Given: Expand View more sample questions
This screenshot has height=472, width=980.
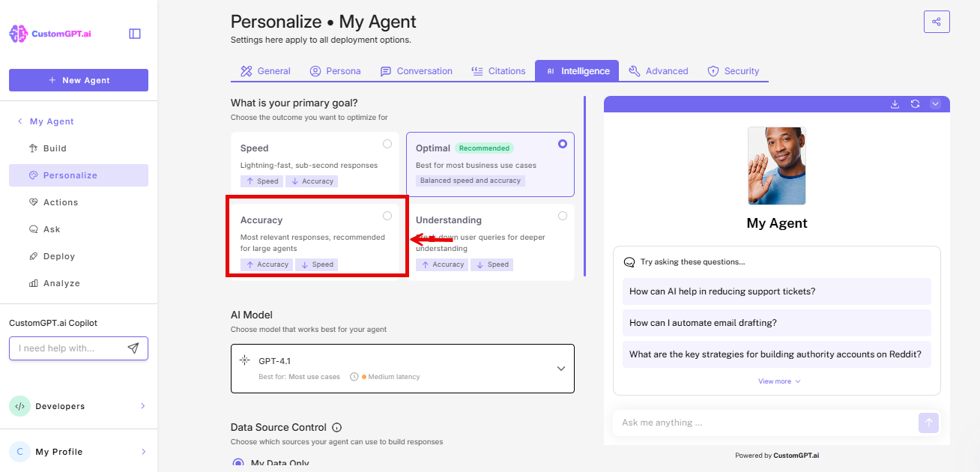Looking at the screenshot, I should tap(776, 381).
